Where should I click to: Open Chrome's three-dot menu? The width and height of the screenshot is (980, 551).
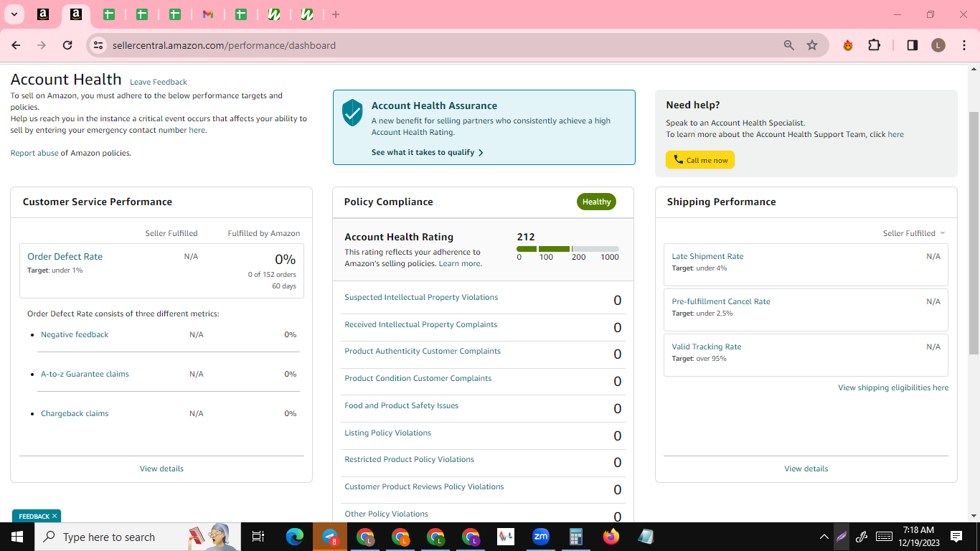(963, 45)
